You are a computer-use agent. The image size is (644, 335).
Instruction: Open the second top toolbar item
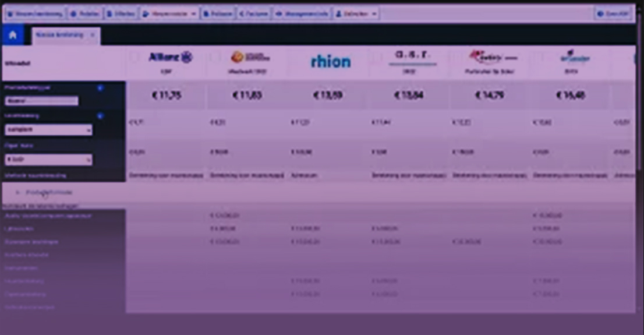point(85,13)
